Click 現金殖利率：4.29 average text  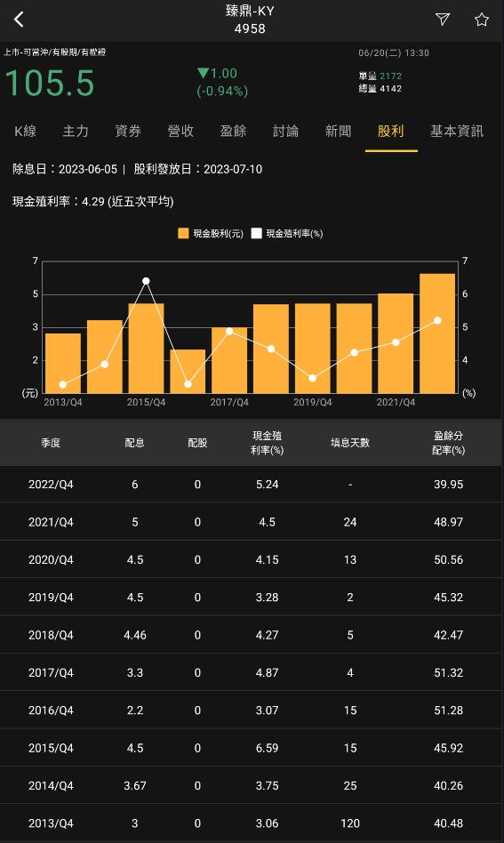(93, 202)
